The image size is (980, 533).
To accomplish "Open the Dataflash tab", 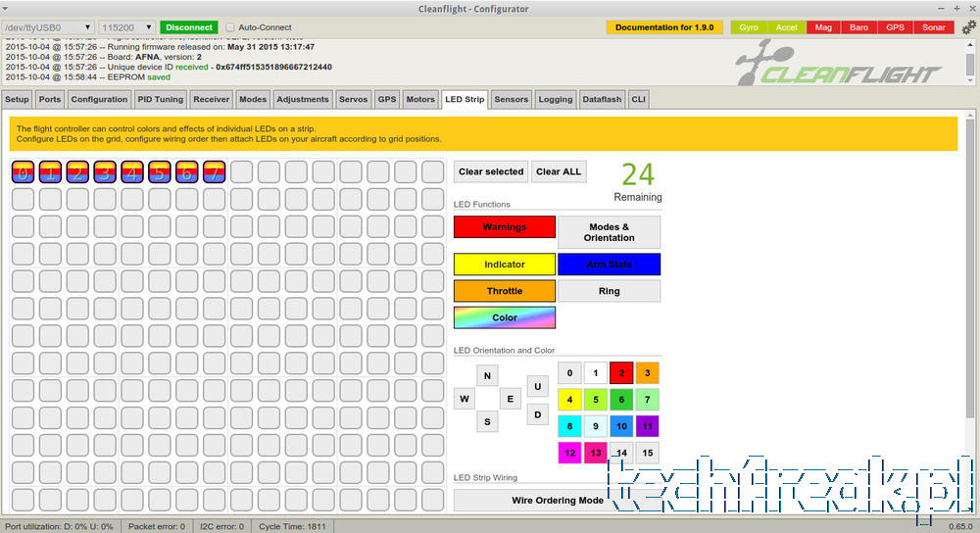I will (x=602, y=99).
